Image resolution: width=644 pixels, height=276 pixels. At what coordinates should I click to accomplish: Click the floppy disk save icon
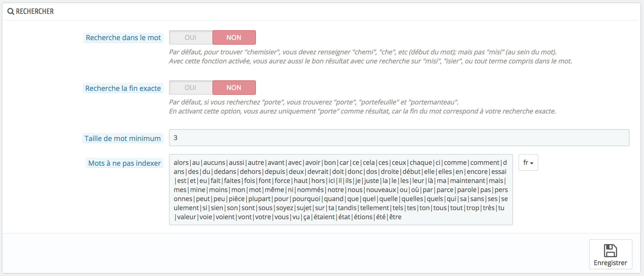pyautogui.click(x=610, y=251)
